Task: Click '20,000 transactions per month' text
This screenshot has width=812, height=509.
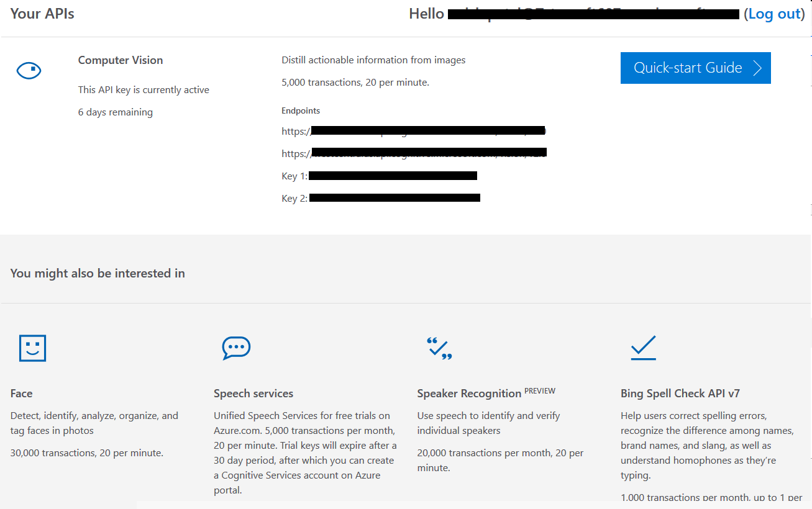Action: 501,461
